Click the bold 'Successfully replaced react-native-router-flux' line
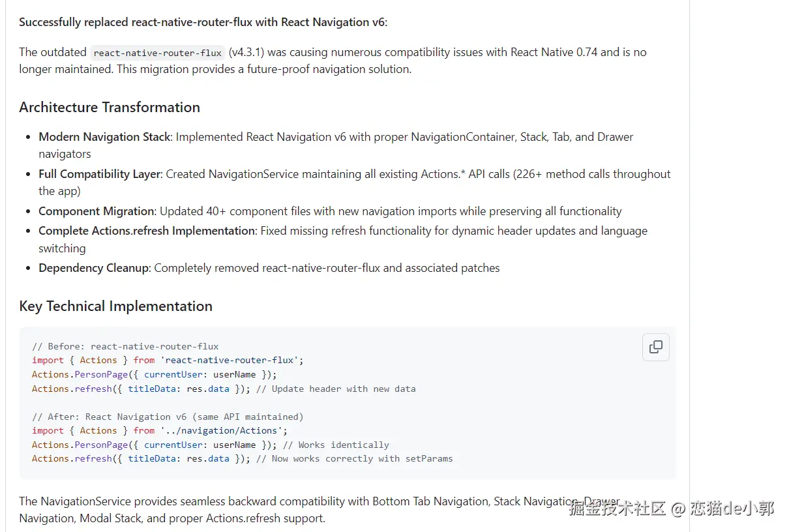Image resolution: width=789 pixels, height=532 pixels. coord(203,22)
